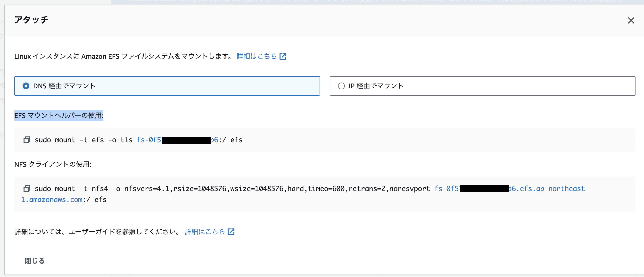Screen dimensions: 644x277
Task: Click 1.amazonaws.com text on second command line
Action: click(x=52, y=199)
